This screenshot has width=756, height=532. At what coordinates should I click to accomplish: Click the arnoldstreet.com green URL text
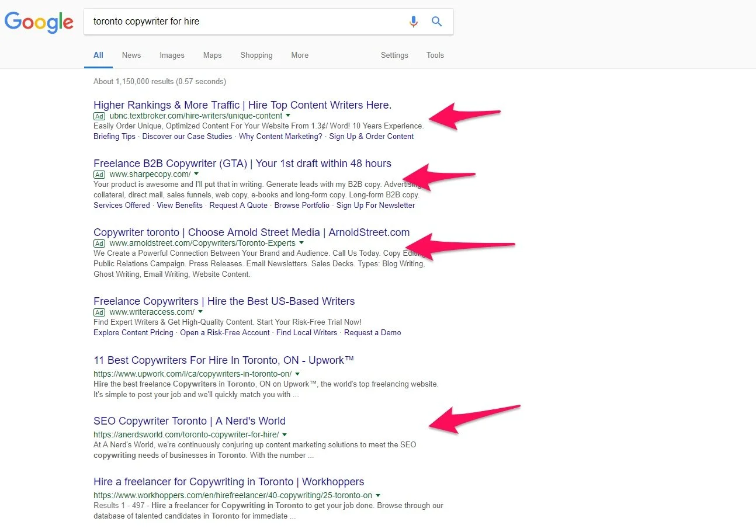(x=203, y=243)
